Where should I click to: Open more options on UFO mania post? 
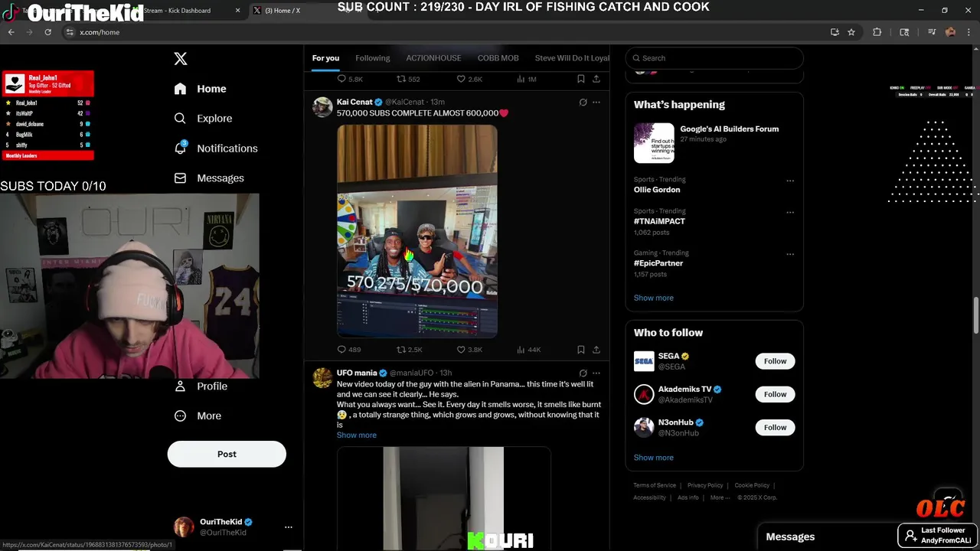pos(596,373)
